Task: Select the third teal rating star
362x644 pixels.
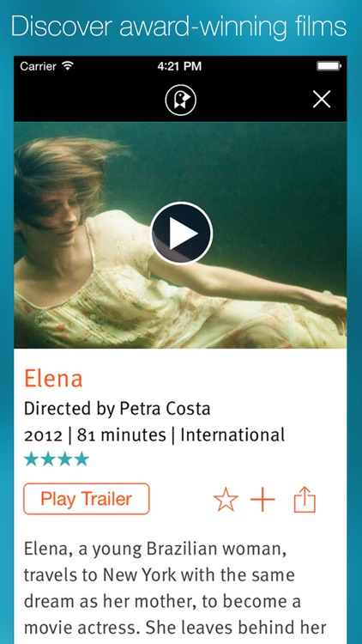Action: point(64,459)
